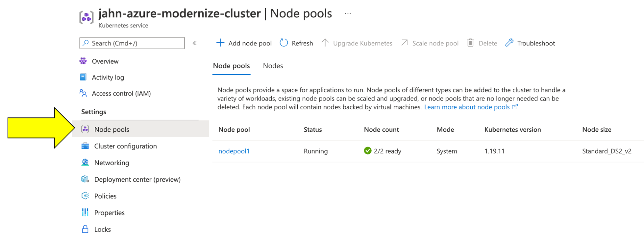Select the Node pools tab

231,66
